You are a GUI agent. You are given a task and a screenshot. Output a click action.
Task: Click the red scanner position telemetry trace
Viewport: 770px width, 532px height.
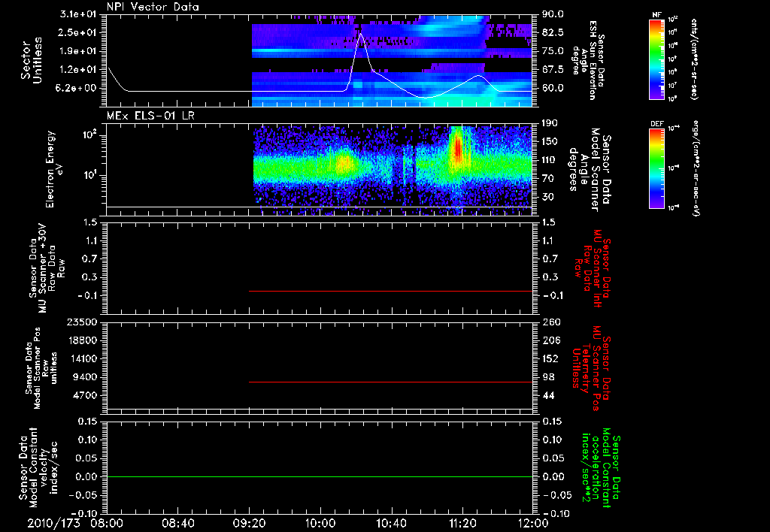[x=391, y=382]
